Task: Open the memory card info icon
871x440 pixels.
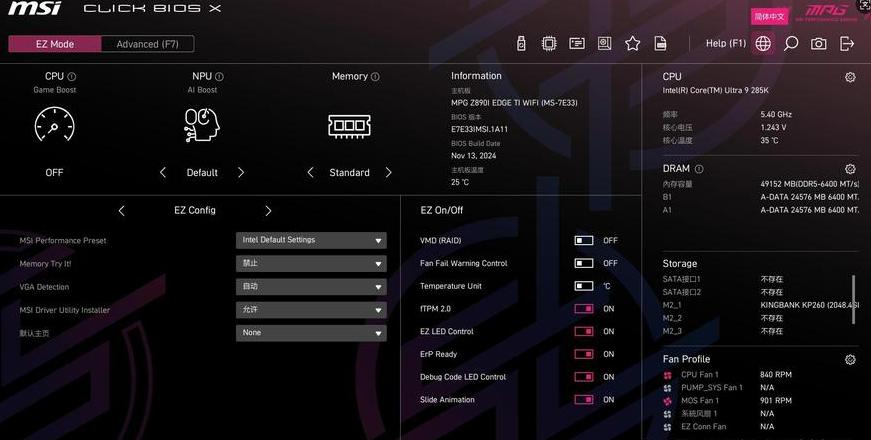Action: point(577,43)
